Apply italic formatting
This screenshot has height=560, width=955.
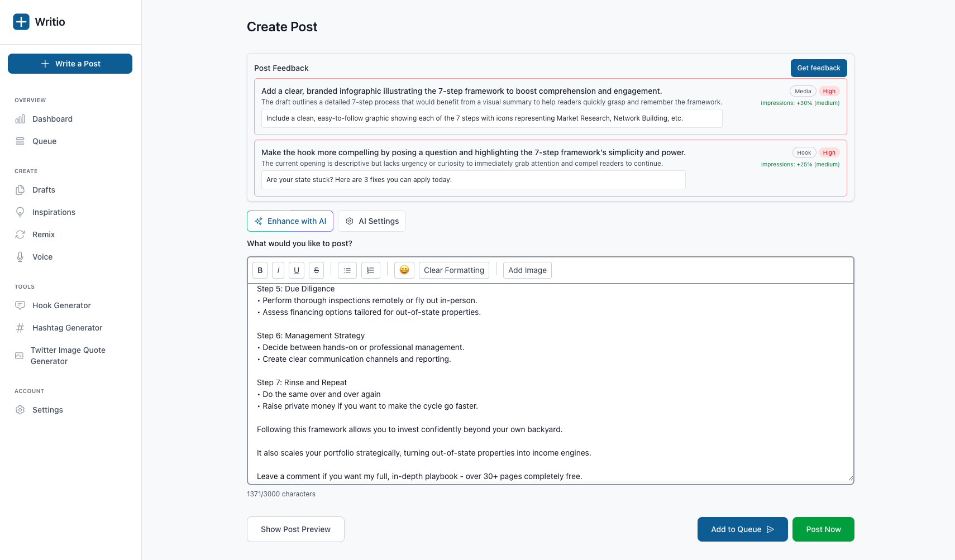(278, 270)
